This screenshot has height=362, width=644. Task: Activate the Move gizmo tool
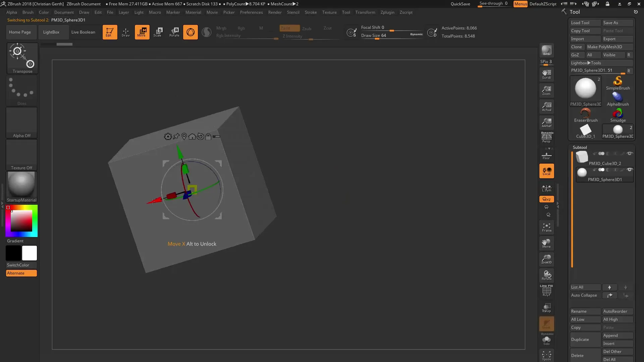tap(142, 32)
